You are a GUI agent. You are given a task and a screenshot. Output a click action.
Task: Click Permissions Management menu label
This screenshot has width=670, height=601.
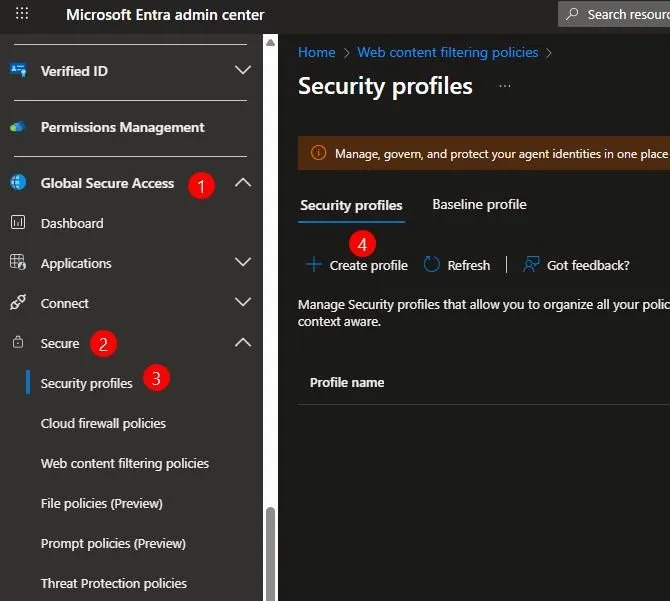123,127
